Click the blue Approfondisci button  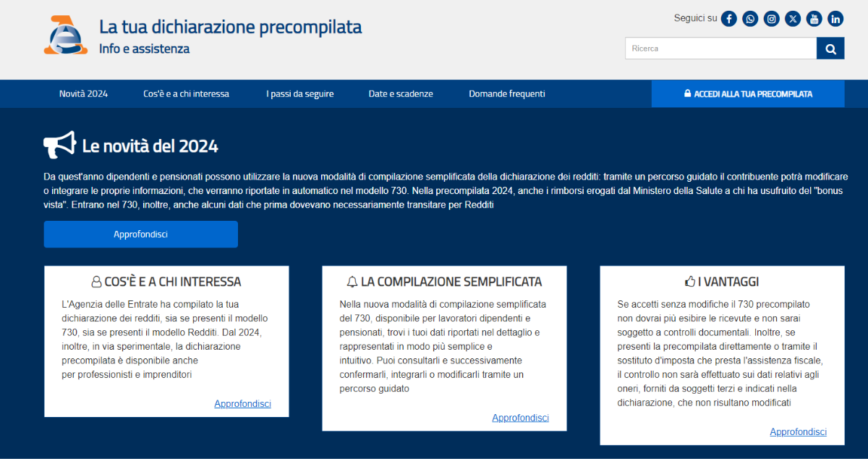coord(140,235)
